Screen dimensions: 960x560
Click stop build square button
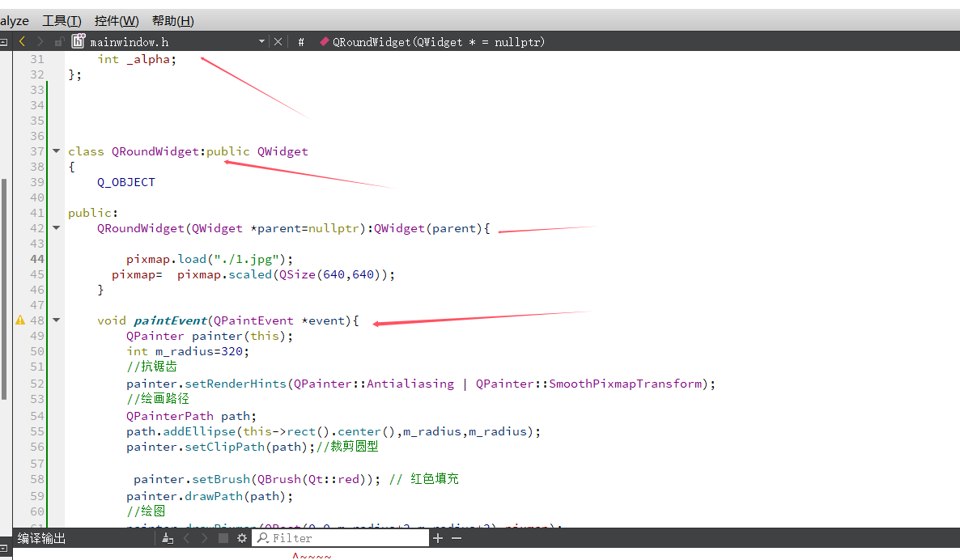[223, 539]
